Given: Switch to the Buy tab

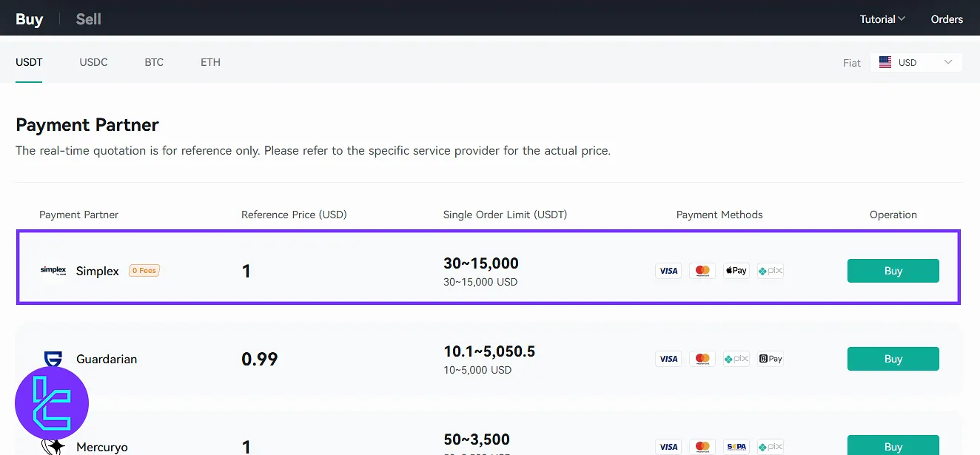Looking at the screenshot, I should tap(29, 19).
